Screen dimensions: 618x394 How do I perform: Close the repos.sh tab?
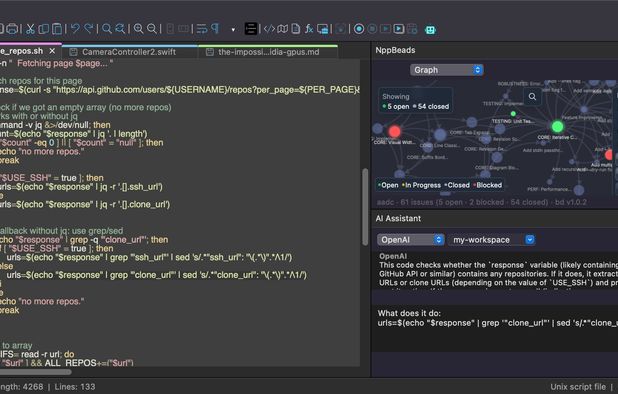click(52, 51)
